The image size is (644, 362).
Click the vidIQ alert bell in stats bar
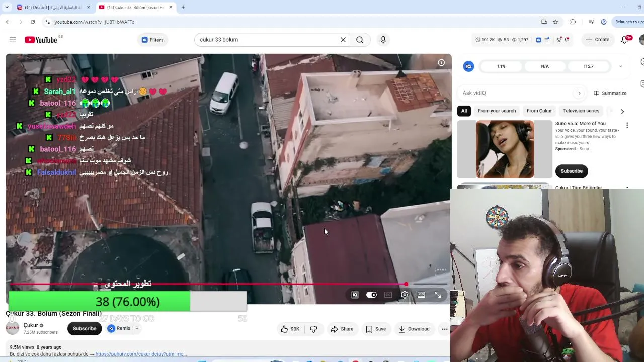567,40
